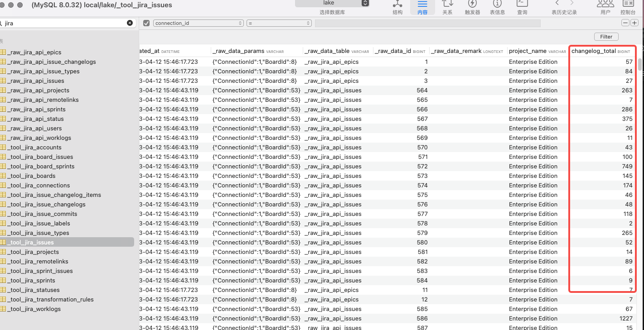
Task: Go forward in table history
Action: click(571, 3)
